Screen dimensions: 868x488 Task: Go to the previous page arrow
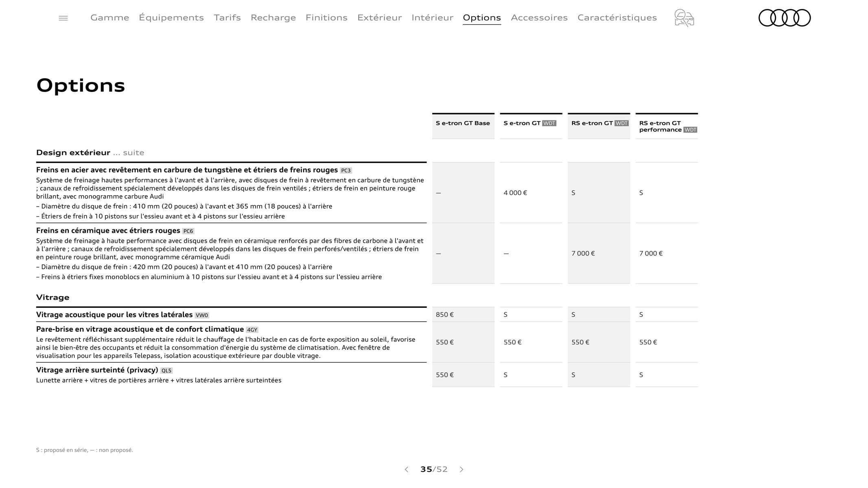pos(406,469)
